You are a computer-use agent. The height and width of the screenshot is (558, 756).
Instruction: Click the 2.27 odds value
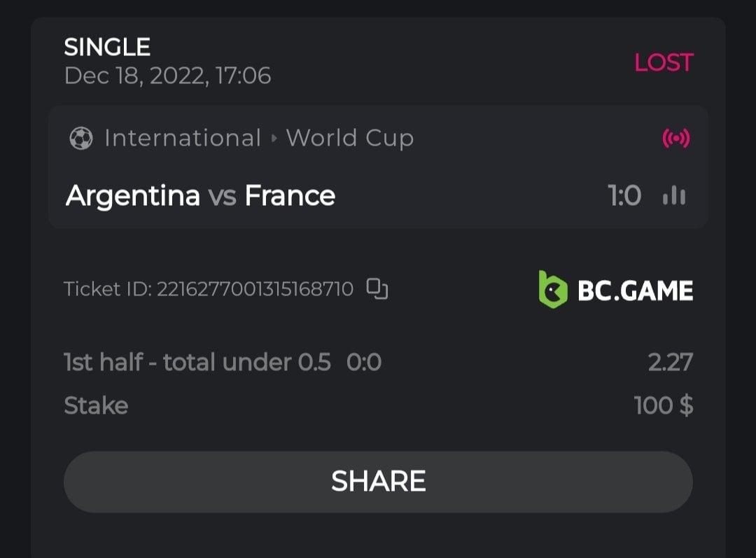coord(670,363)
